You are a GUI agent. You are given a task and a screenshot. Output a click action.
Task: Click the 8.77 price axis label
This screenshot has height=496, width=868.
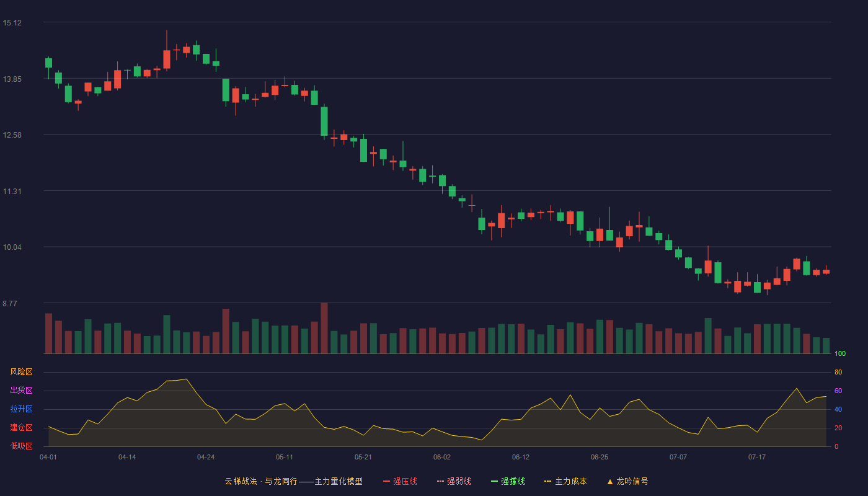(x=10, y=304)
